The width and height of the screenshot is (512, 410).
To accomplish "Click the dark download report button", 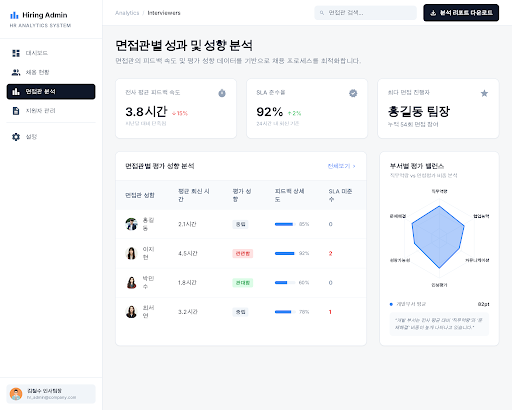I will [461, 13].
